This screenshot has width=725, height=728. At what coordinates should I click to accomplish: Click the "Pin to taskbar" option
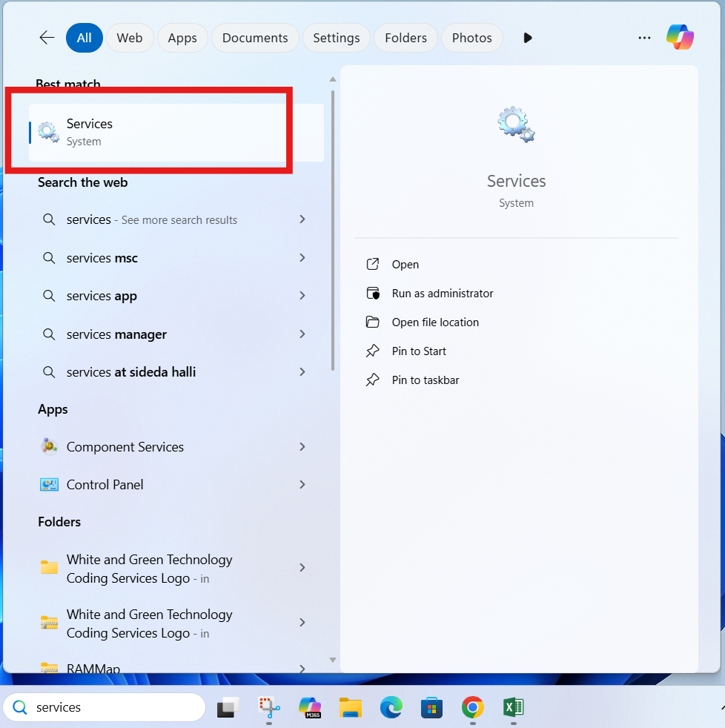[424, 380]
